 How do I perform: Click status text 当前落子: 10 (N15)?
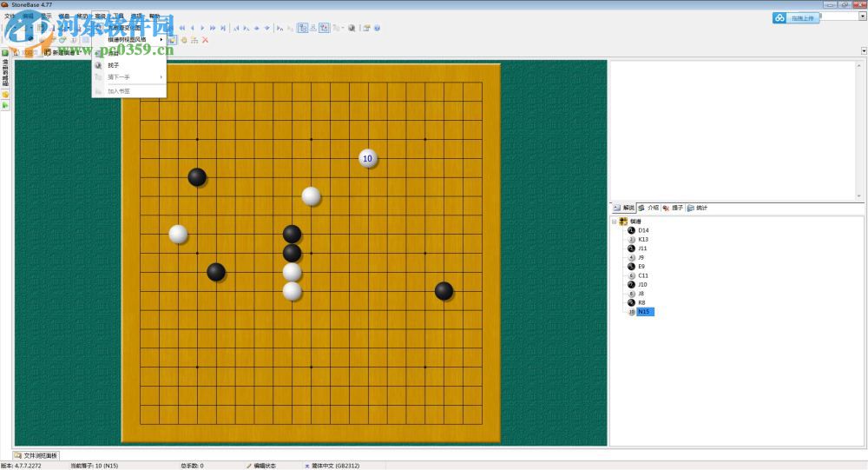[94, 467]
